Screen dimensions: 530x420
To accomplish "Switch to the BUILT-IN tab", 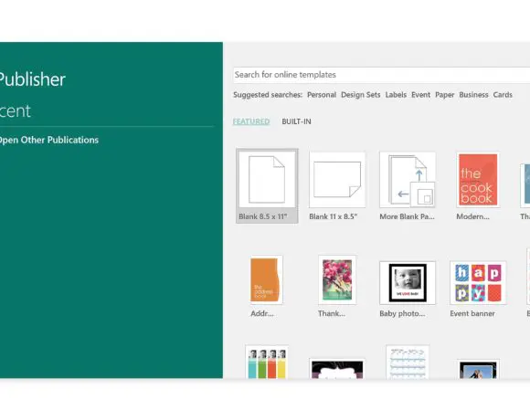I will [x=296, y=121].
